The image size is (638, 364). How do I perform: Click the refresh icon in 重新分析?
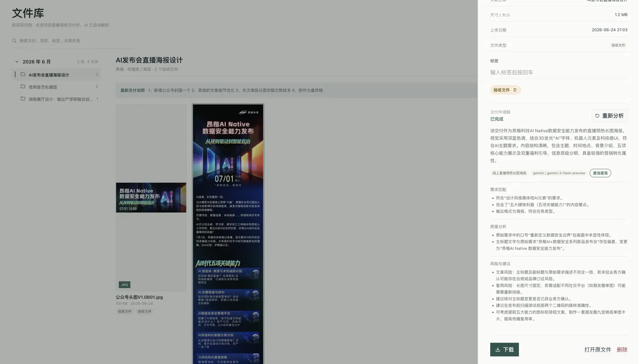point(597,116)
